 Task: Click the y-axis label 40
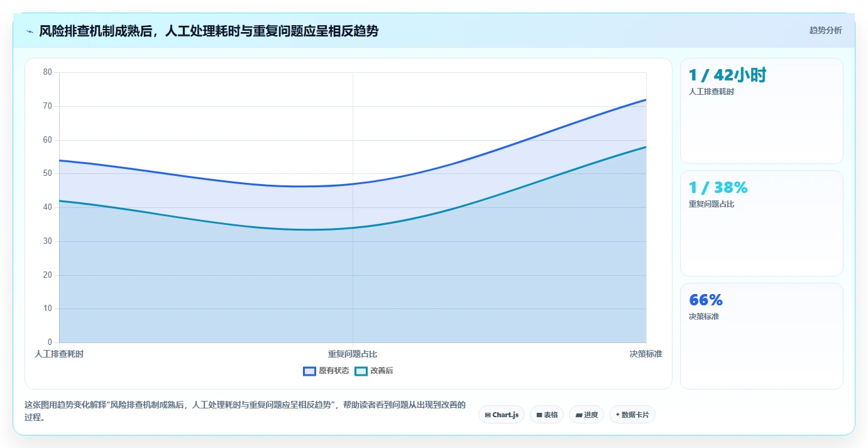tap(48, 207)
